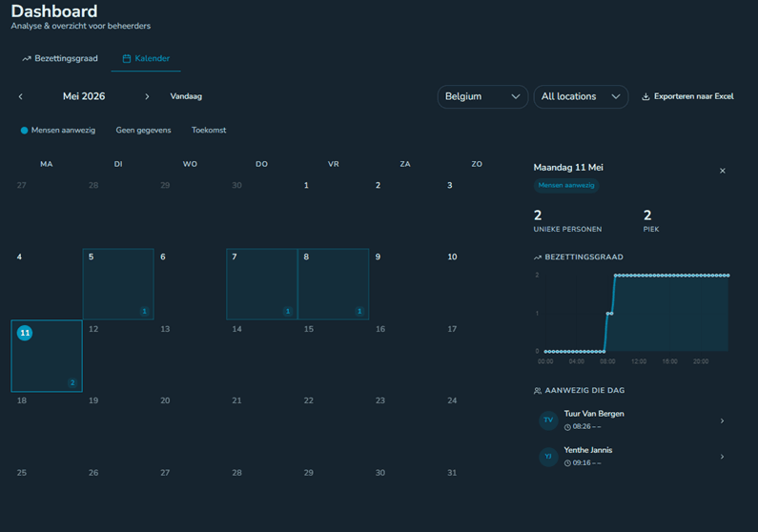Click the Kalender tab calendar icon
This screenshot has height=532, width=758.
pyautogui.click(x=127, y=59)
